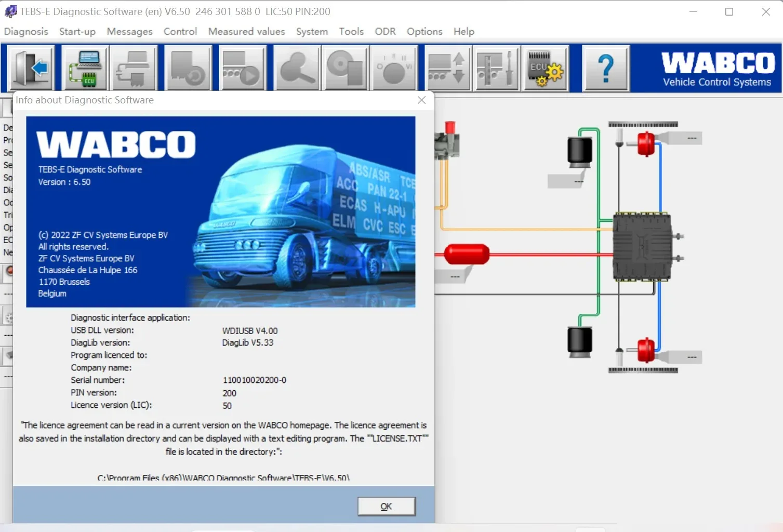Click the chassis with wrench icon
The image size is (783, 532).
496,68
